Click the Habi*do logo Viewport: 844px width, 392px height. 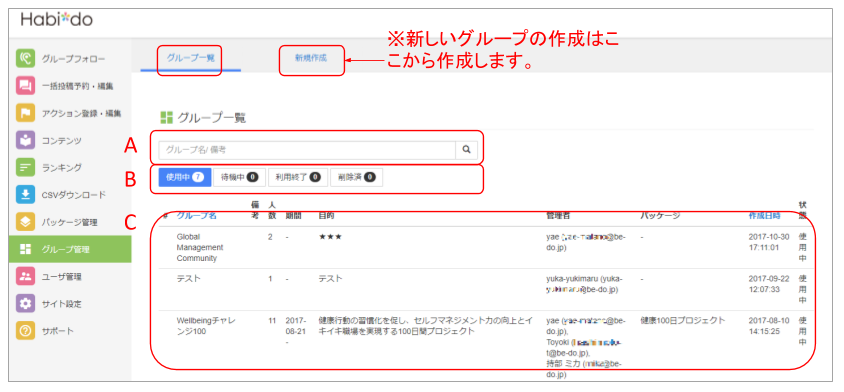pos(57,20)
